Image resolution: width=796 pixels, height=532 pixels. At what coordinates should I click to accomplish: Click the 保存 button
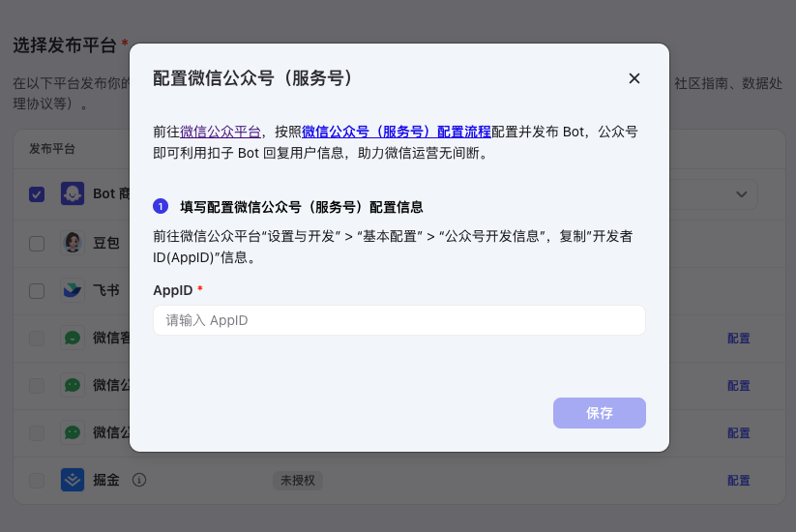click(x=600, y=413)
